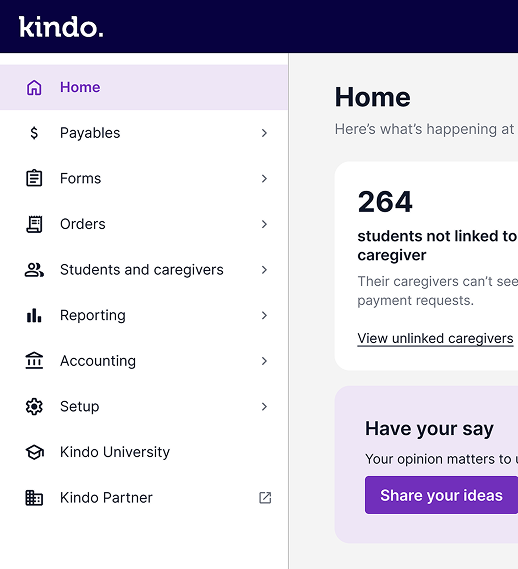Click the Setup gear icon
Image resolution: width=518 pixels, height=569 pixels.
pos(34,406)
